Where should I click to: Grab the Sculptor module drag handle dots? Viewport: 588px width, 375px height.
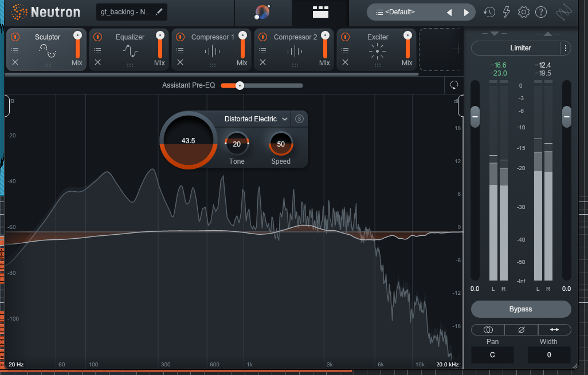pyautogui.click(x=47, y=65)
